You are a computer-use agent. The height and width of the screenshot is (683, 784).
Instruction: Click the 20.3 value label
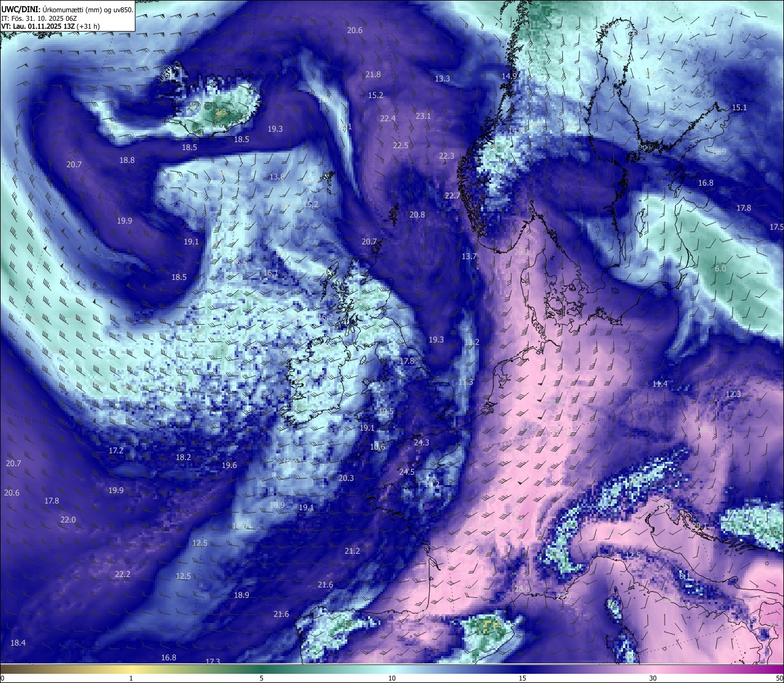click(x=346, y=478)
